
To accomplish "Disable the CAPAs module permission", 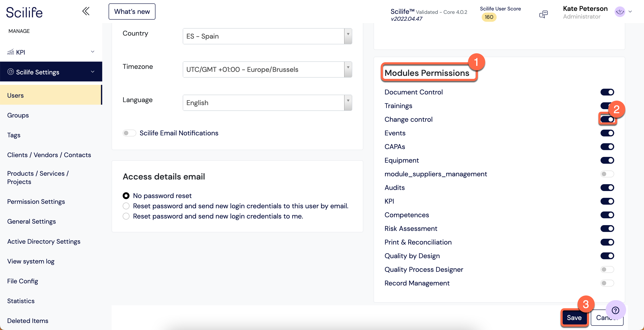I will click(x=607, y=147).
